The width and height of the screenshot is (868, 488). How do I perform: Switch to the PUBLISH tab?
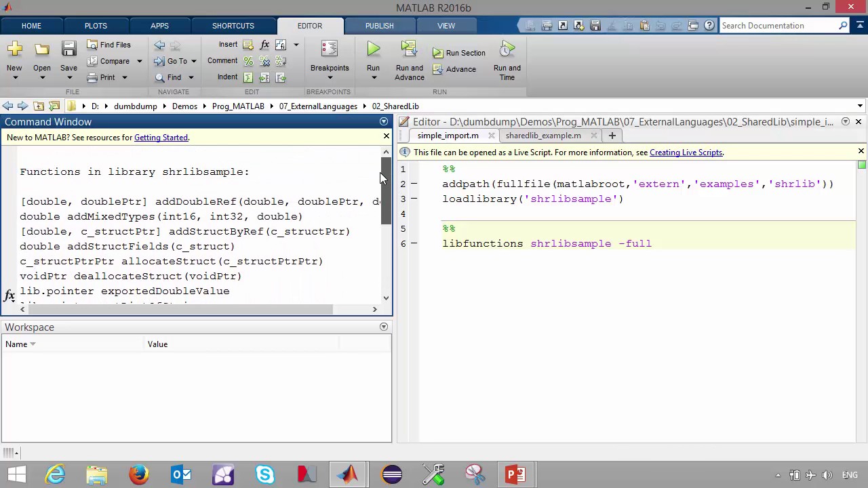pyautogui.click(x=379, y=26)
